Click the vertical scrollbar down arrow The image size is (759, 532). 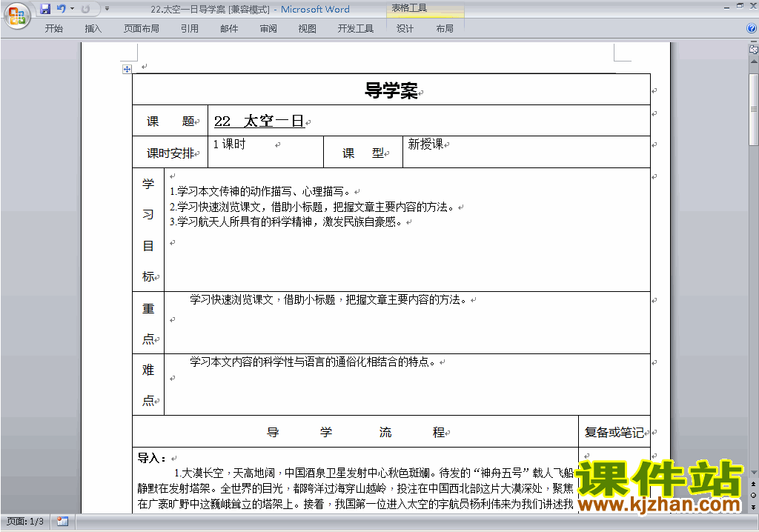click(x=754, y=473)
